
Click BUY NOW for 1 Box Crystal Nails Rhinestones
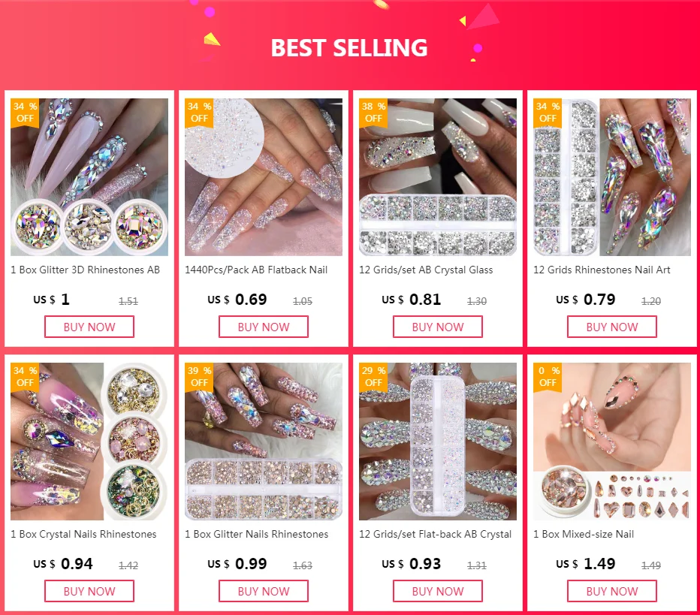[89, 591]
